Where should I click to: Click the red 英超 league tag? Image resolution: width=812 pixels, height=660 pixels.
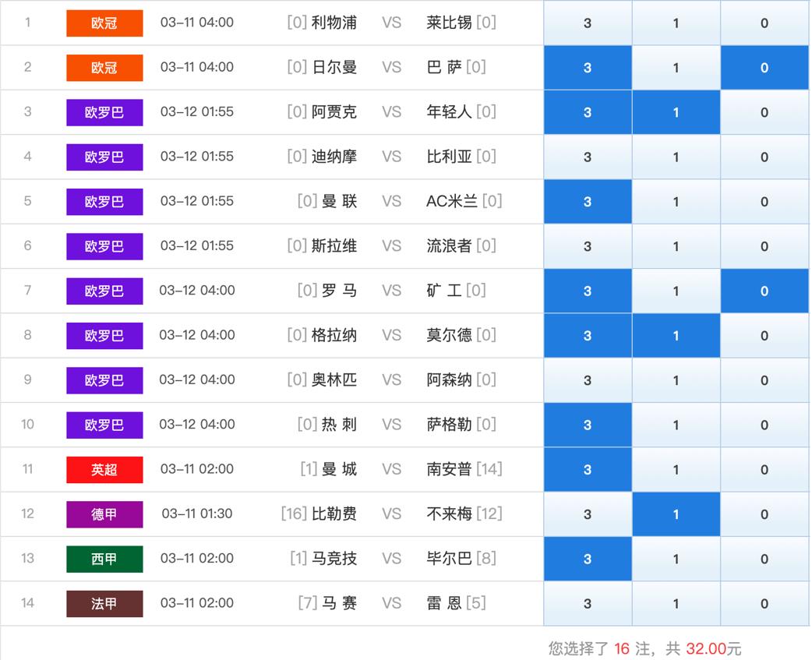click(x=104, y=470)
